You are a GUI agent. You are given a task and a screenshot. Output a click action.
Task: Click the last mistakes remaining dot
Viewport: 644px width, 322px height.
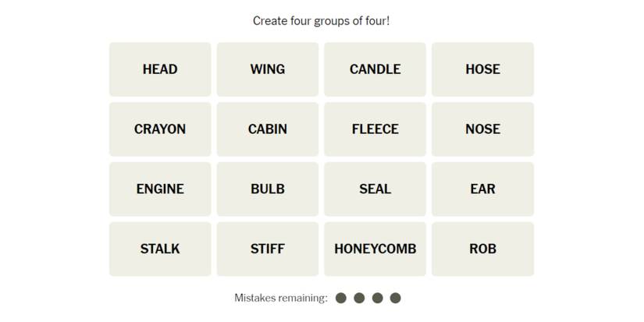pos(395,298)
